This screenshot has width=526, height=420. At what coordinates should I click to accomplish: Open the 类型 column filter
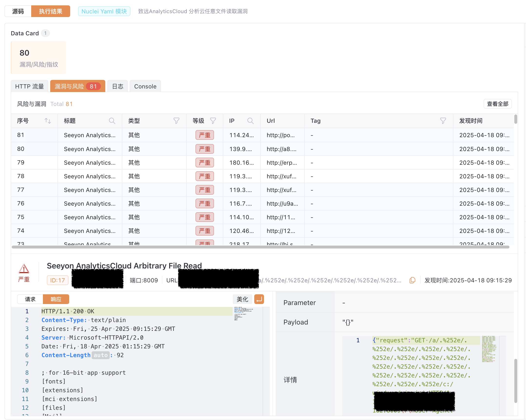pos(176,121)
